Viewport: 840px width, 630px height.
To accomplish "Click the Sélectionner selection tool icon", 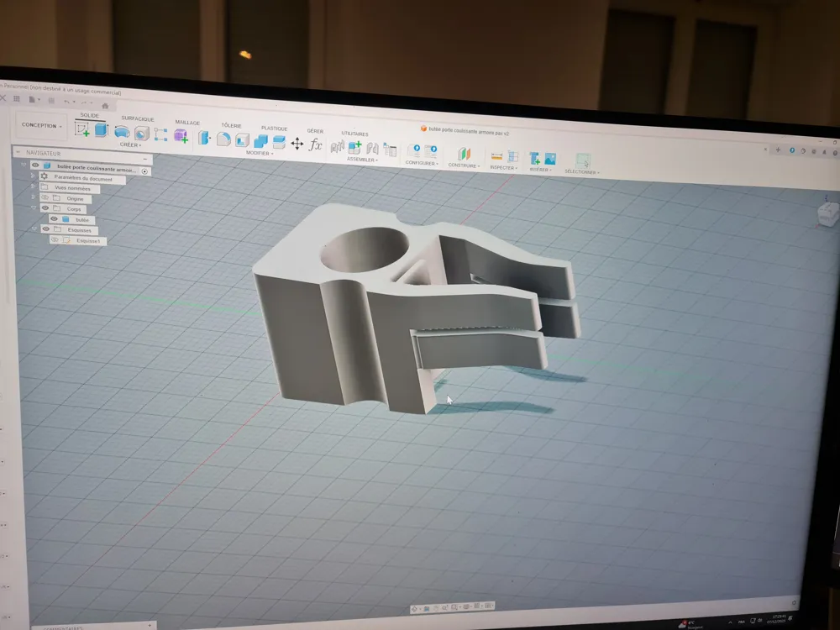I will coord(583,160).
